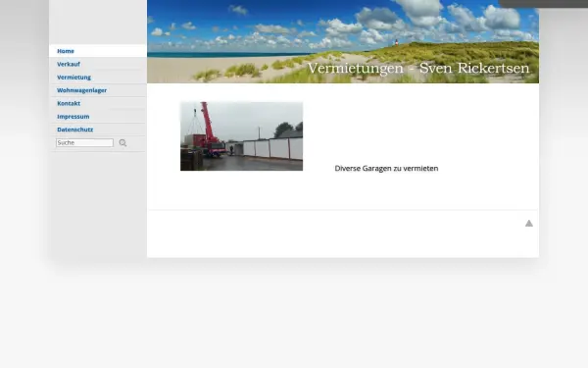The width and height of the screenshot is (588, 368).
Task: Open the crane and garages photo
Action: pos(241,136)
